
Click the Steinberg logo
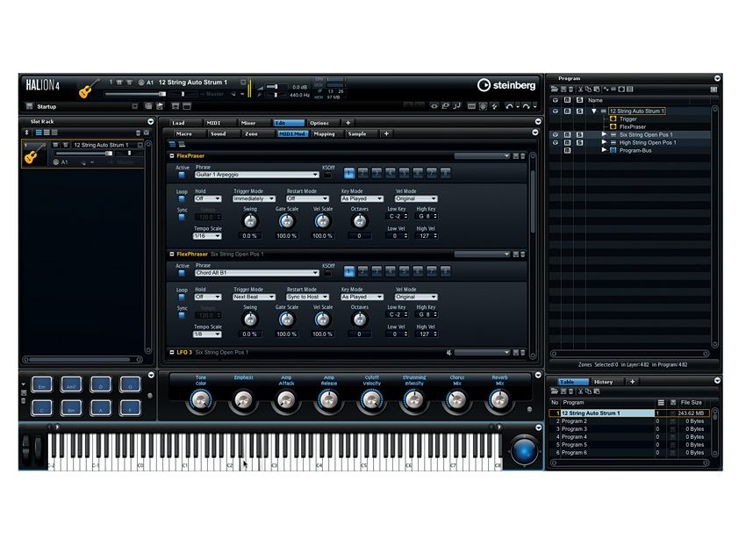[x=506, y=85]
